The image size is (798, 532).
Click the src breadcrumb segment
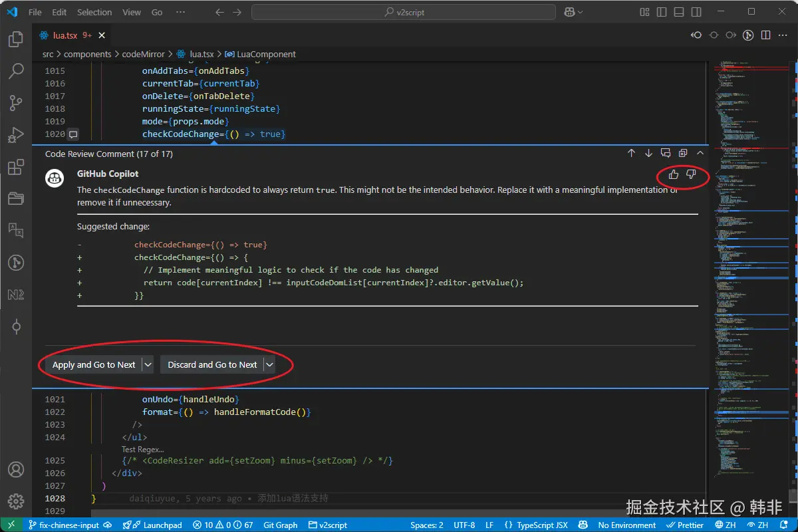48,54
